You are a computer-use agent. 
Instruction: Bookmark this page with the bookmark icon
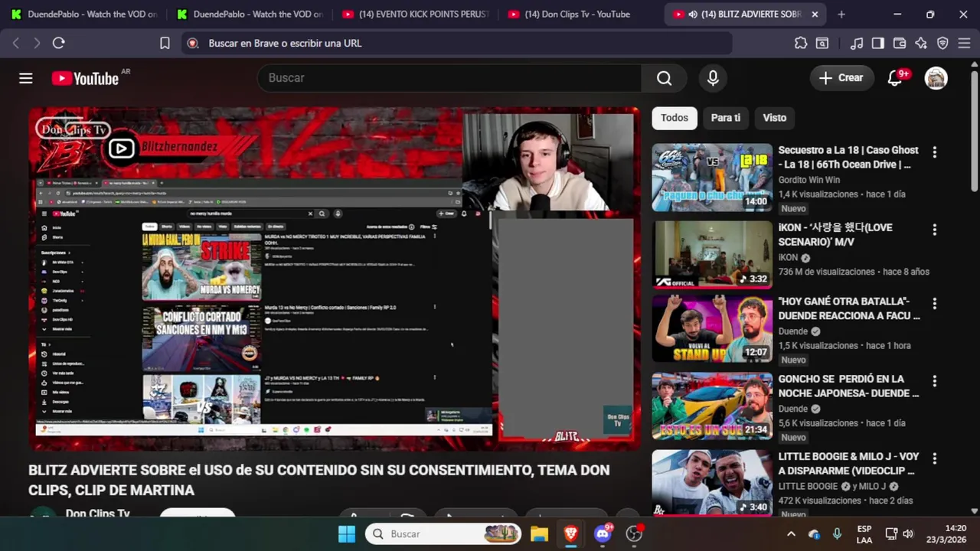[165, 43]
